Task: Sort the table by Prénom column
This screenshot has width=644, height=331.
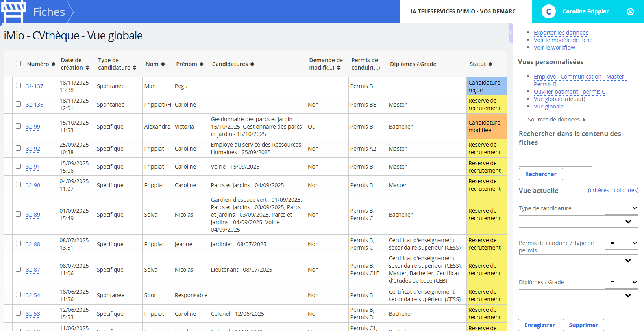Action: (201, 64)
